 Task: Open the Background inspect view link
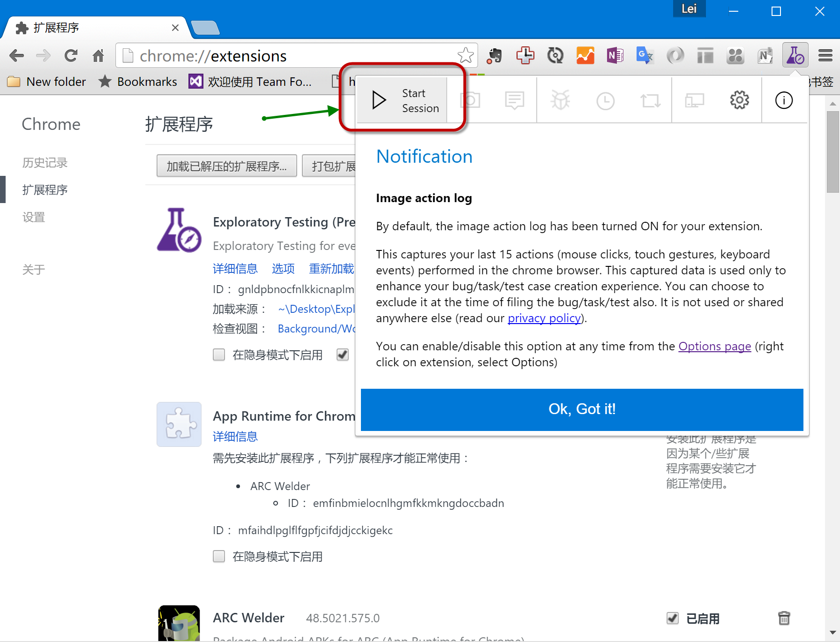tap(316, 329)
